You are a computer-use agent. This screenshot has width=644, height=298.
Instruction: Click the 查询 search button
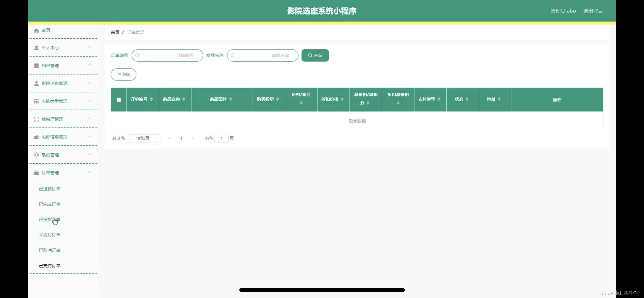[x=315, y=55]
